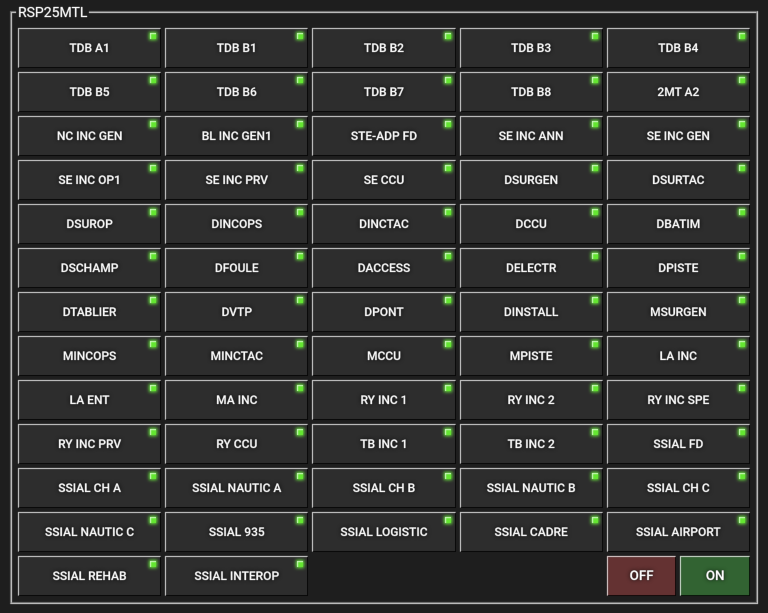The height and width of the screenshot is (613, 768).
Task: Select the TDB B2 button
Action: coord(384,48)
